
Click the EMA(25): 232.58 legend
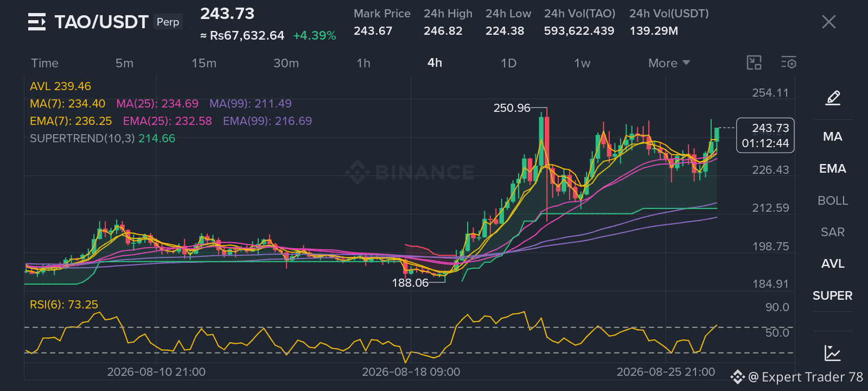coord(168,121)
